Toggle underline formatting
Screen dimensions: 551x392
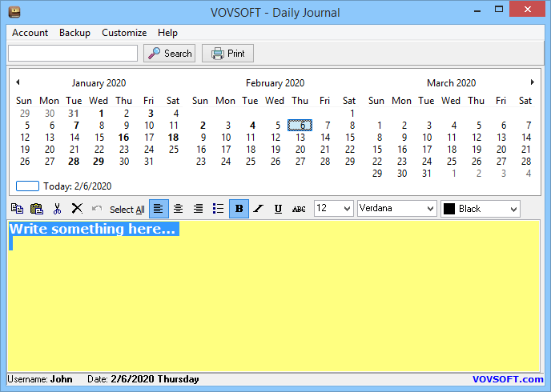279,209
